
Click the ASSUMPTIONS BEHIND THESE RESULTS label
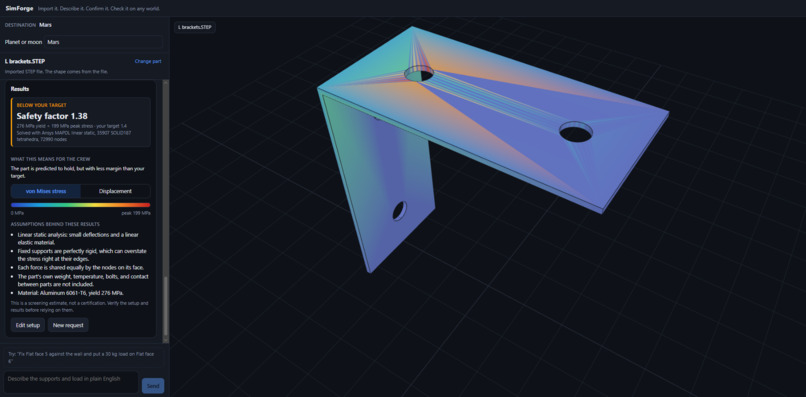[x=55, y=224]
